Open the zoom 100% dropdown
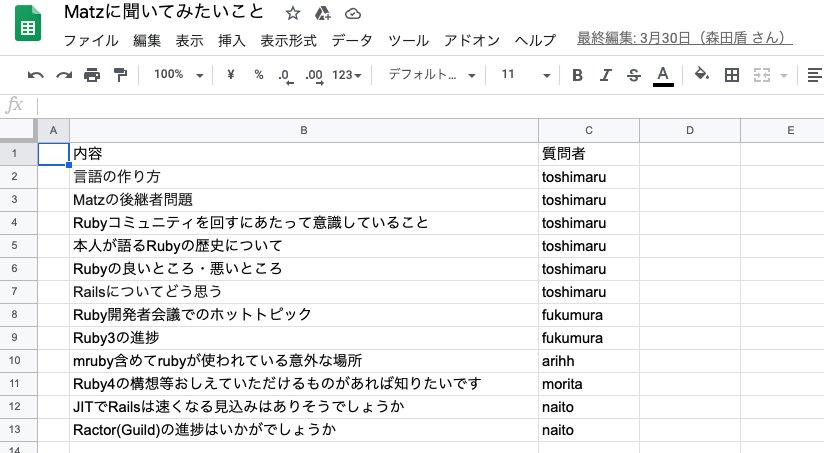 [178, 75]
